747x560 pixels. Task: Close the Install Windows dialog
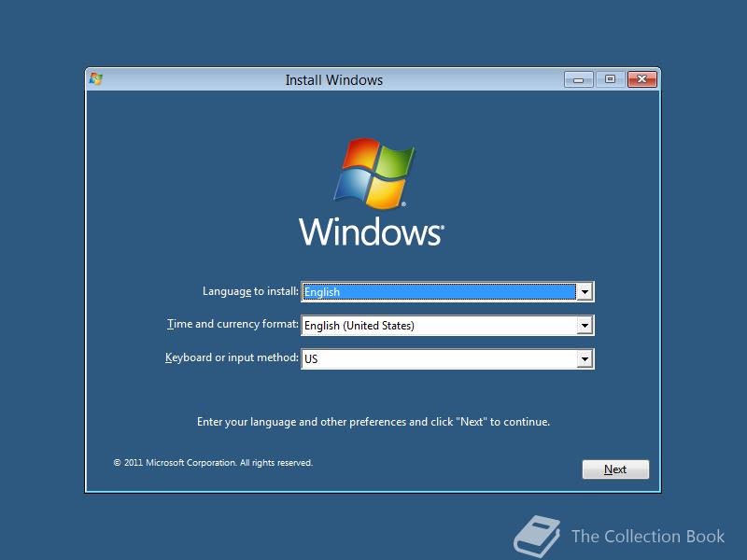641,79
